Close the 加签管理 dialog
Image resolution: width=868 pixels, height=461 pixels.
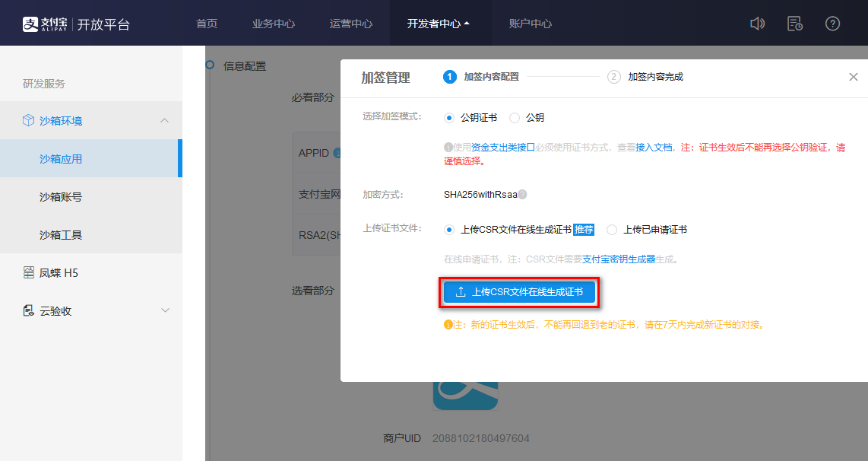(x=853, y=77)
